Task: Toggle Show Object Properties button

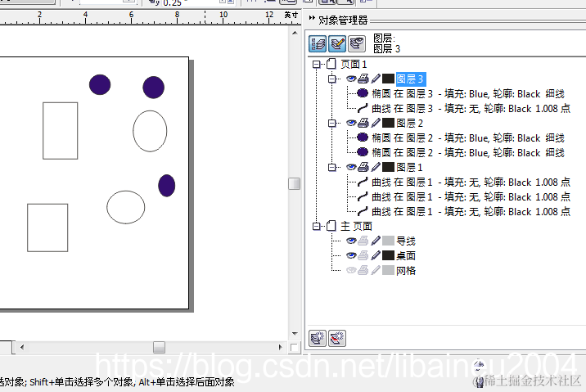Action: click(318, 43)
